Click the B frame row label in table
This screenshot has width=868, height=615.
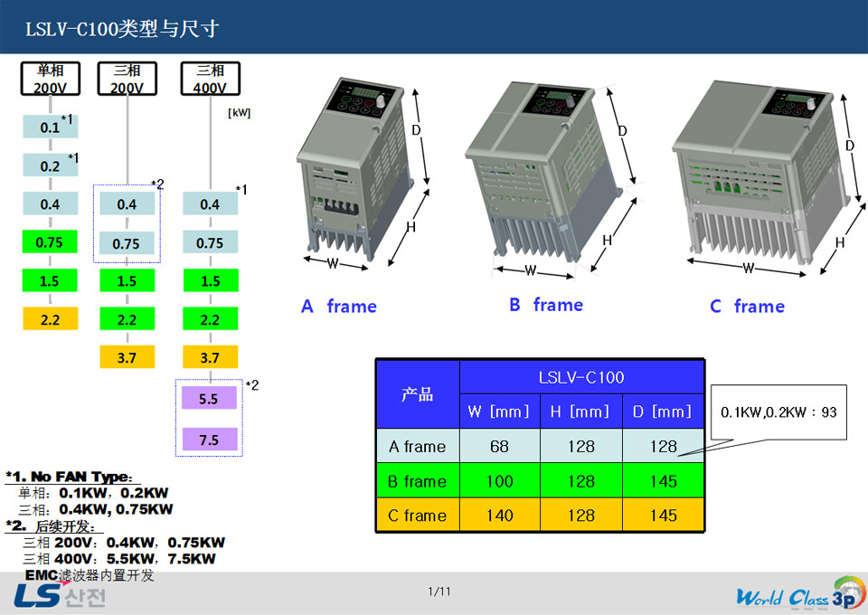tap(418, 481)
